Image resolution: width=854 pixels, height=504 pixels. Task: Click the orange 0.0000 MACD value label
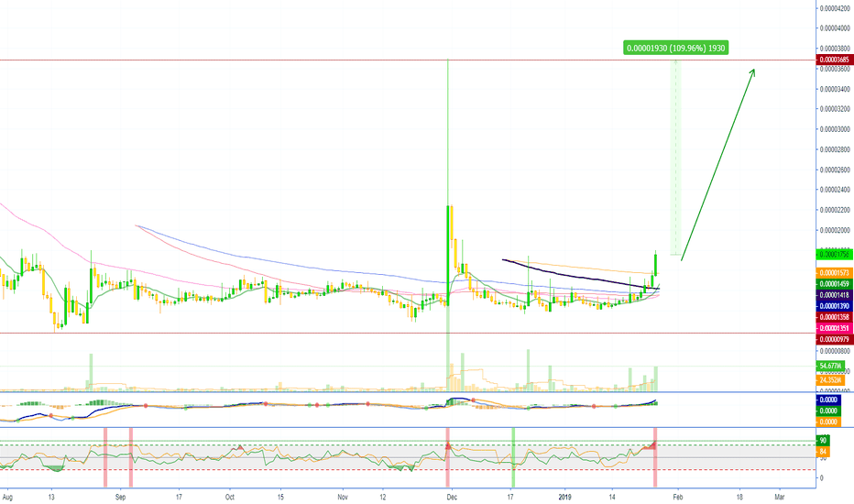click(x=828, y=422)
